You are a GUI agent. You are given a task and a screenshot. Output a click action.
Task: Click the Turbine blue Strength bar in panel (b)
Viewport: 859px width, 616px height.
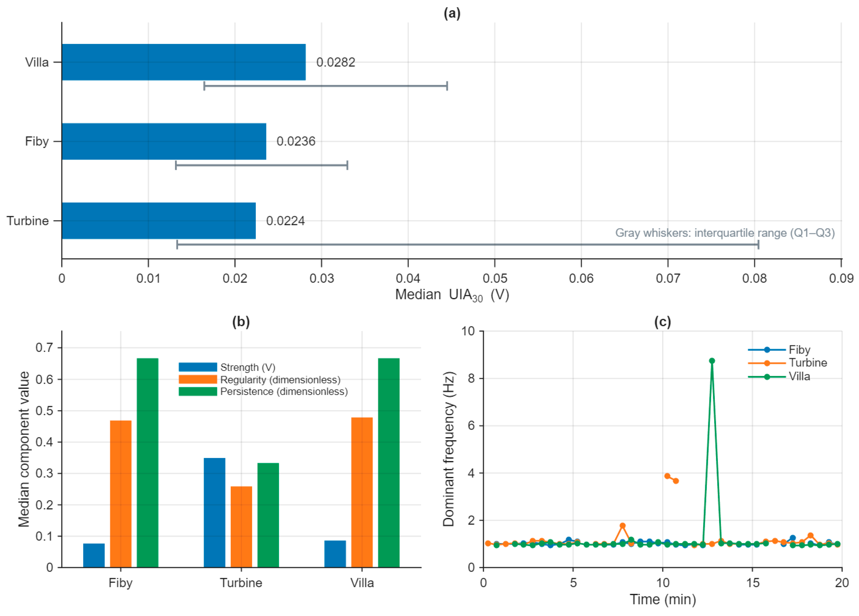click(x=215, y=512)
